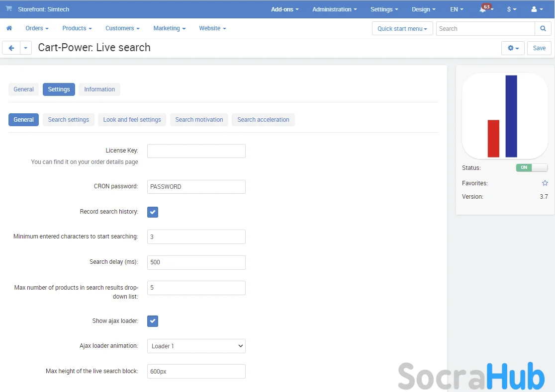Click the add-on bar chart logo thumbnail

click(504, 116)
